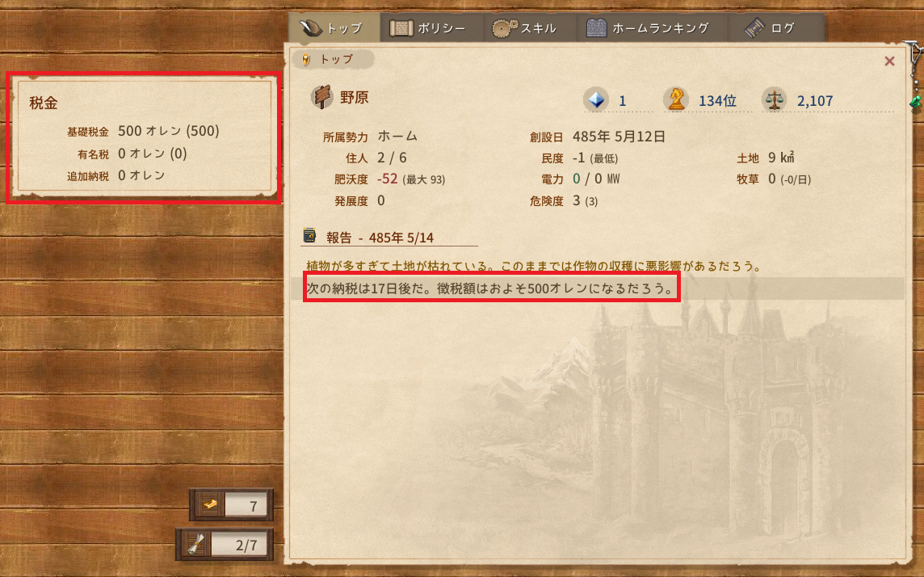Click the scroll icon showing 2/7

[195, 545]
